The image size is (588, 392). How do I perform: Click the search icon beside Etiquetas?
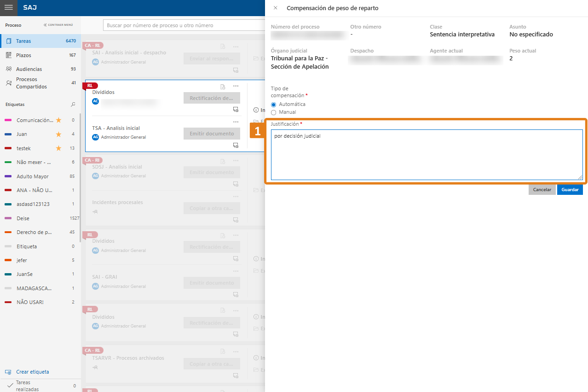click(x=73, y=105)
